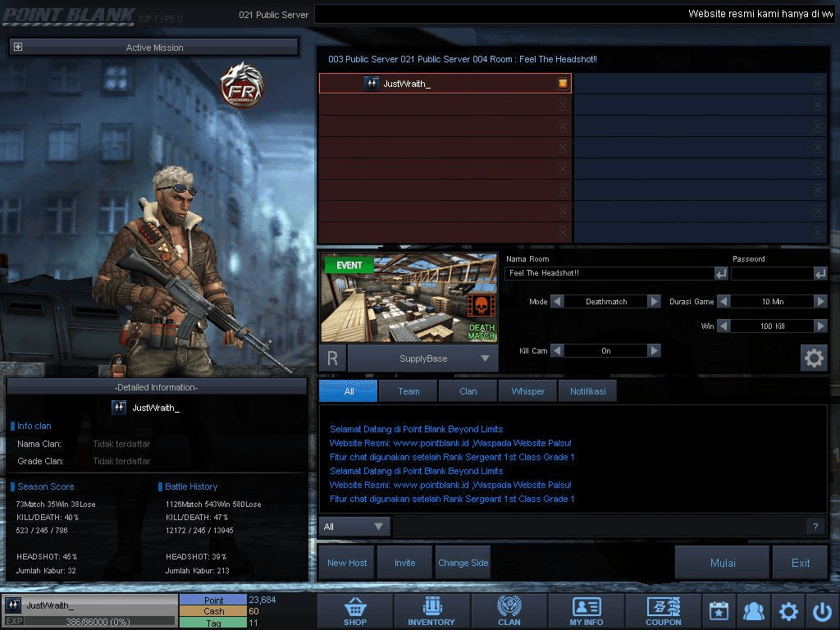840x630 pixels.
Task: Toggle Kill Cam with right arrow
Action: click(654, 350)
